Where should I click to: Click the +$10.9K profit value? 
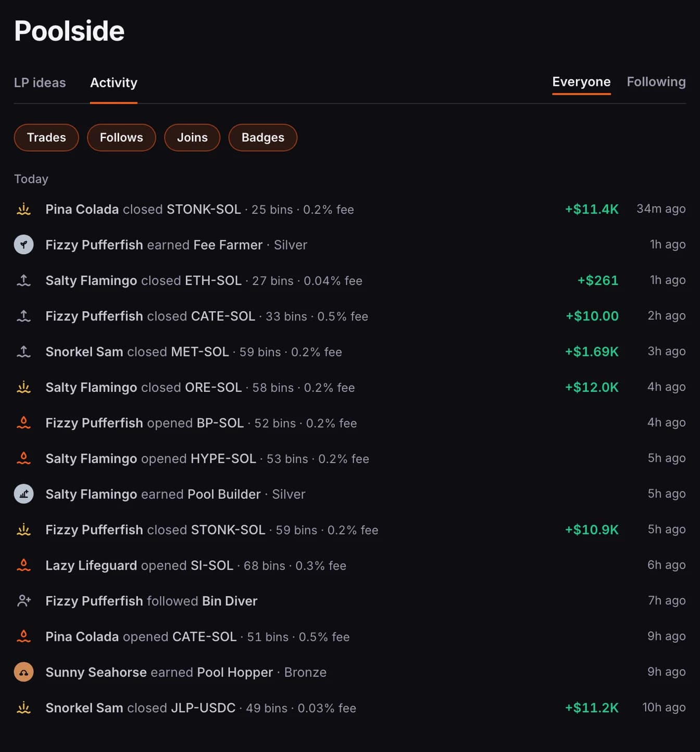point(592,529)
